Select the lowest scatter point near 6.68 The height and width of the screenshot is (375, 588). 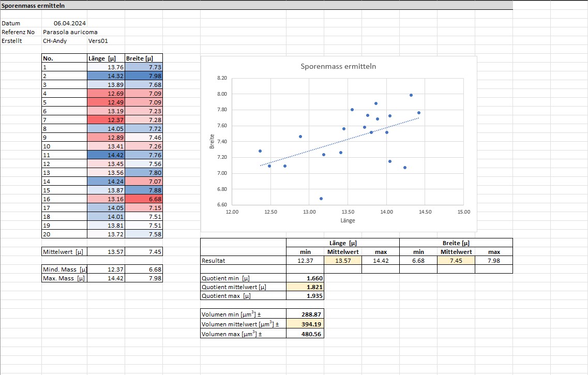pos(321,199)
